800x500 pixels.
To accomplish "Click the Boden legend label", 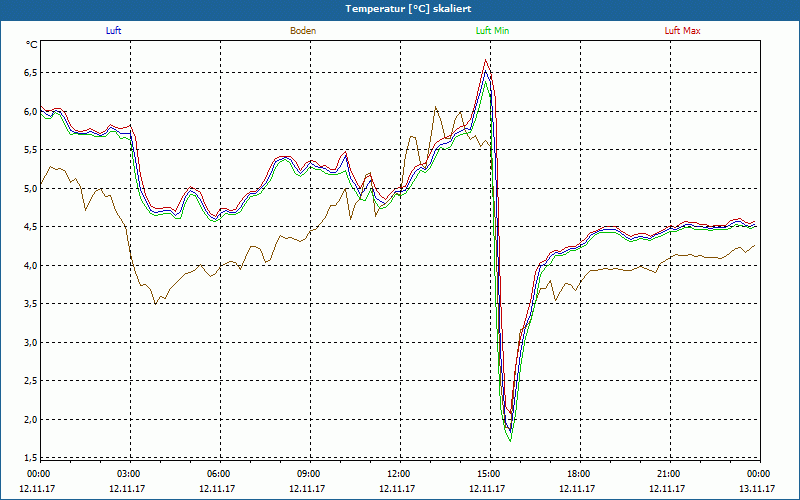I will click(303, 31).
